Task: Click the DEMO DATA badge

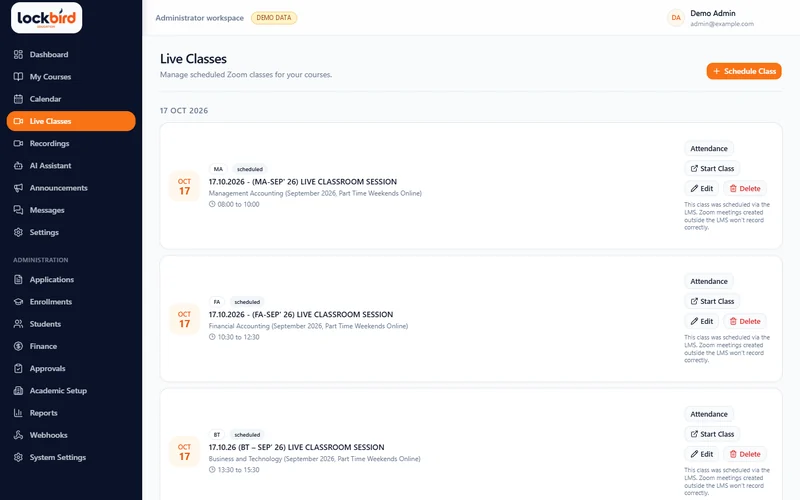Action: 274,18
